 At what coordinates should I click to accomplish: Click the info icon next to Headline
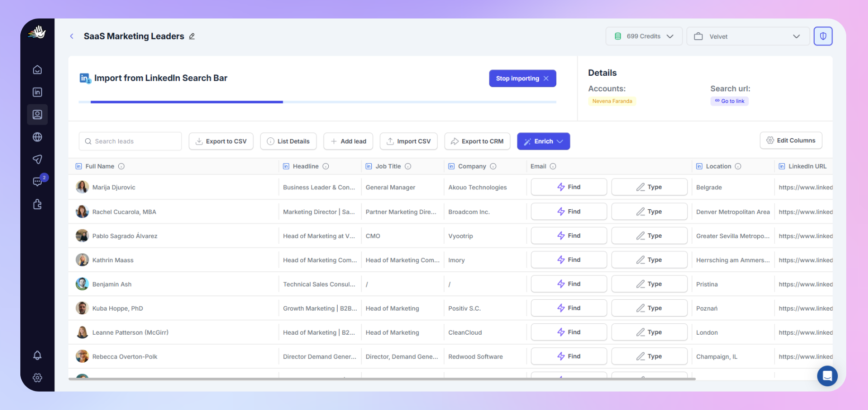coord(326,166)
